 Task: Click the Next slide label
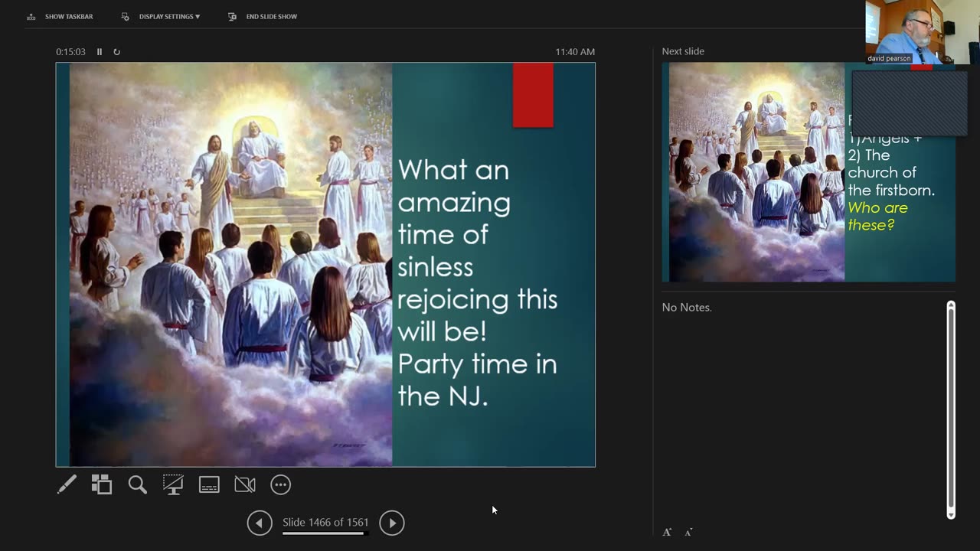tap(683, 51)
